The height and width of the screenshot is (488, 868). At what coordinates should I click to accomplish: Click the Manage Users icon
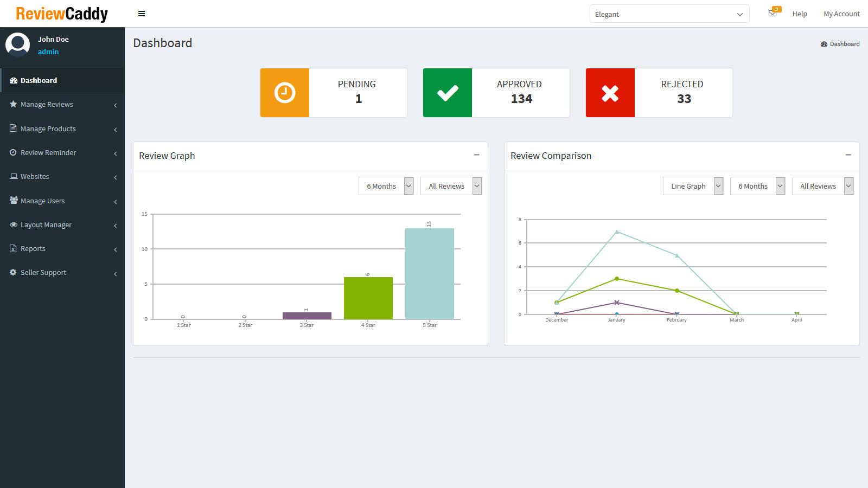[x=13, y=201]
